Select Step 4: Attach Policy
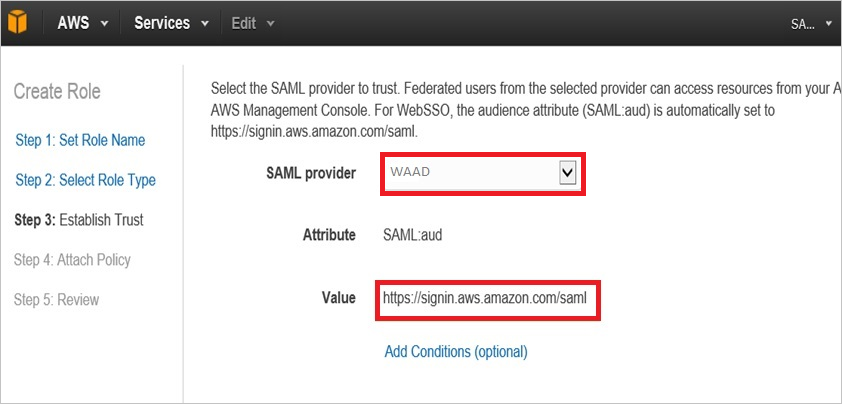Viewport: 842px width, 404px height. [72, 260]
